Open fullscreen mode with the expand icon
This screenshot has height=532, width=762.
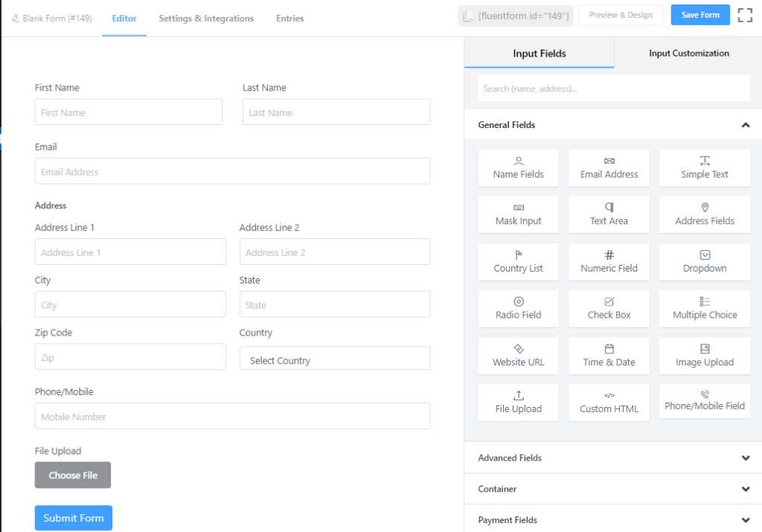(x=745, y=14)
